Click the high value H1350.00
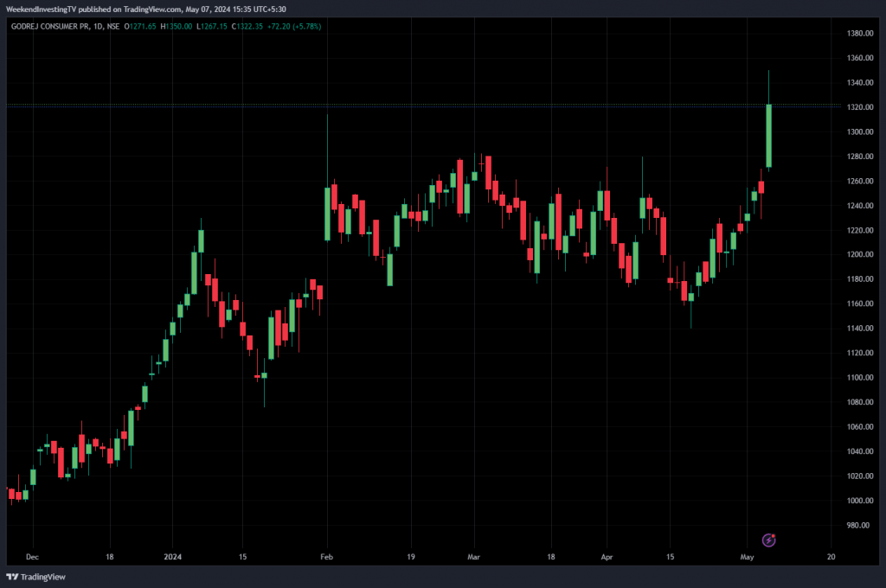Screen dimensions: 886x588 [x=177, y=26]
